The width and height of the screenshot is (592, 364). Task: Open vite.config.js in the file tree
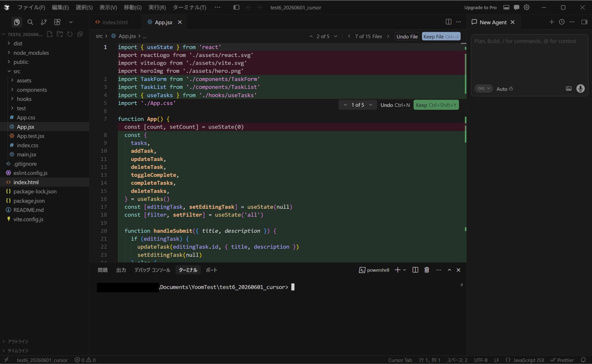click(45, 219)
